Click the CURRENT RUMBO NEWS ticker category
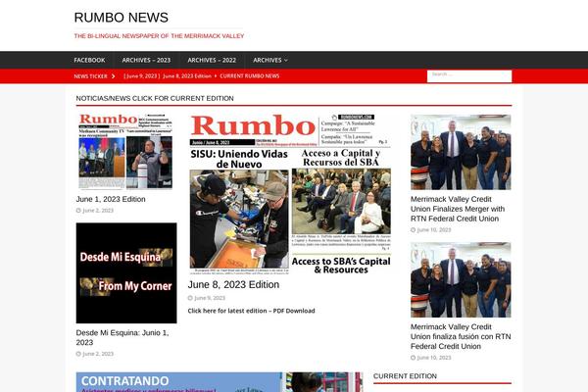Screen dimensions: 588x392 click(x=249, y=75)
